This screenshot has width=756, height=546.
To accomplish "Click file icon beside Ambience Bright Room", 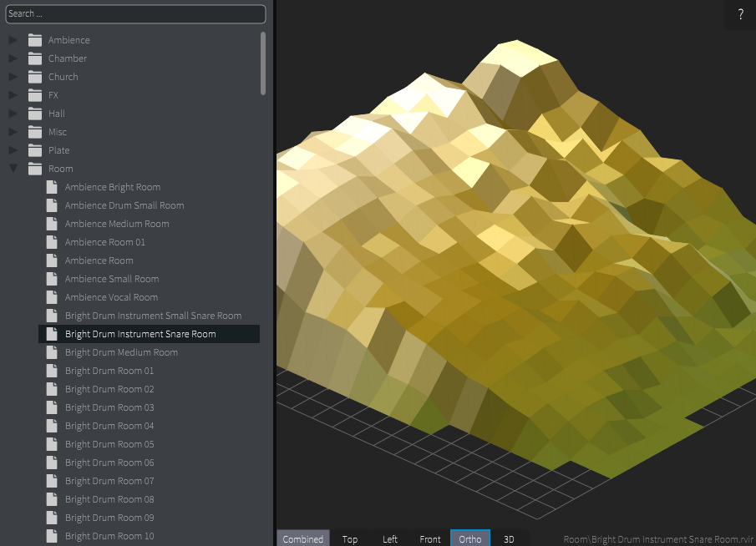I will 52,187.
